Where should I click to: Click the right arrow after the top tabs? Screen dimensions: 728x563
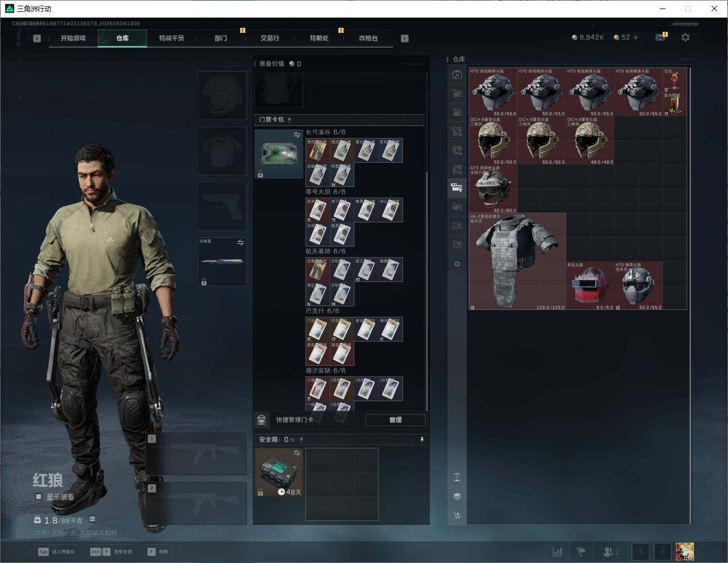(x=404, y=39)
